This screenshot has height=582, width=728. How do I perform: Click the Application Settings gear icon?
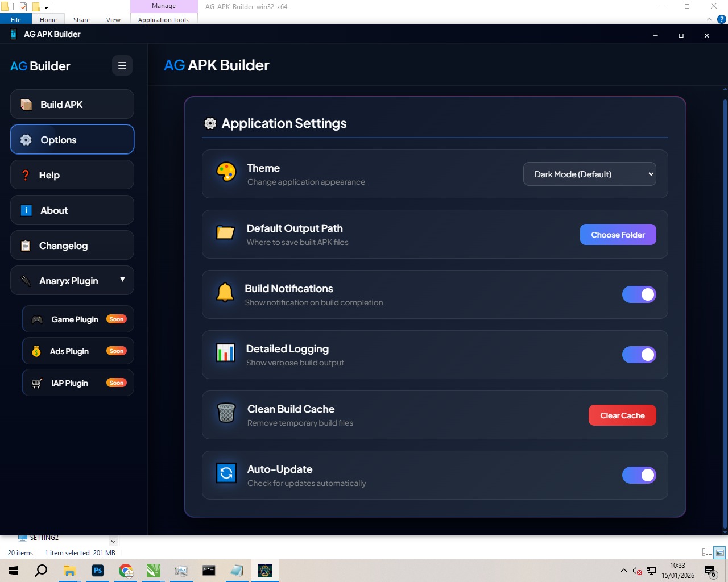pyautogui.click(x=210, y=123)
